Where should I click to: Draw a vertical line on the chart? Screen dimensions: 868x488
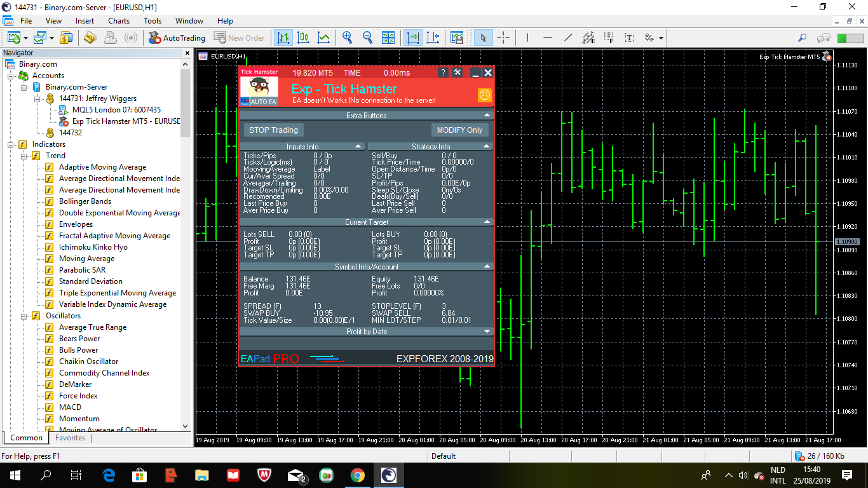(527, 37)
